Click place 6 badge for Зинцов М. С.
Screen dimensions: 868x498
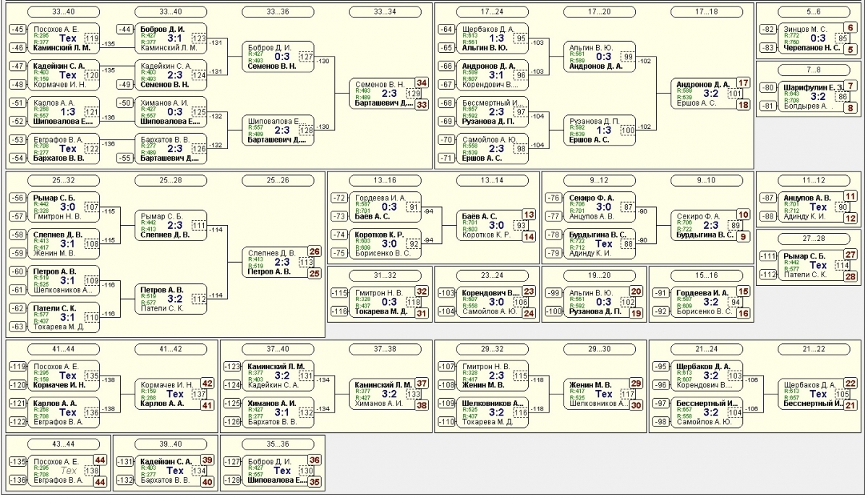[x=851, y=28]
